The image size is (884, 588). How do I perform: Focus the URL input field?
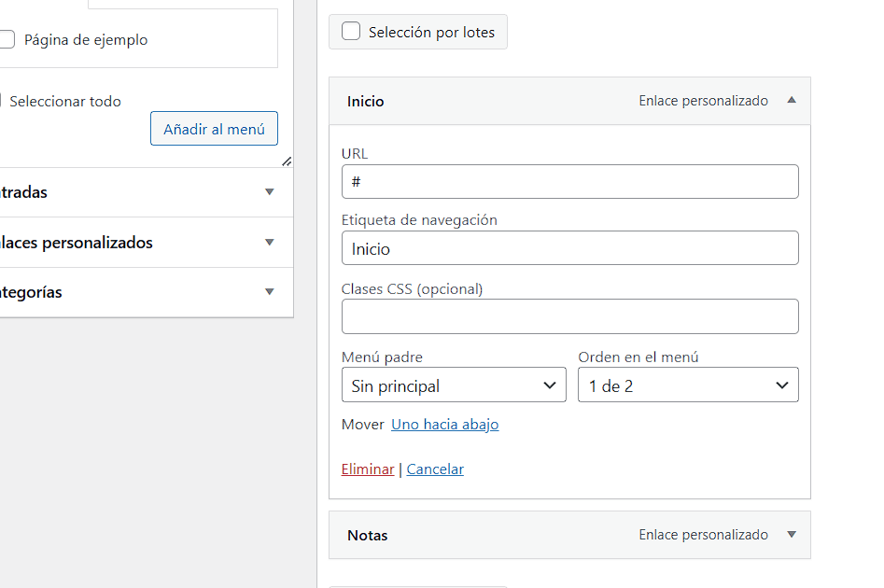(569, 182)
